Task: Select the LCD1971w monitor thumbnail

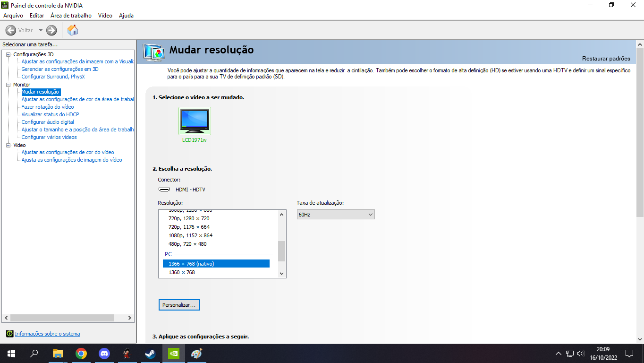Action: 195,121
